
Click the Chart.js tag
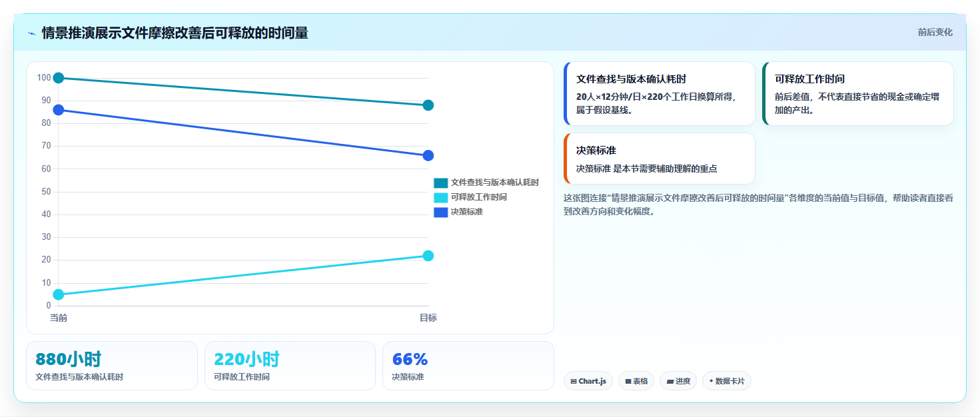pyautogui.click(x=588, y=381)
